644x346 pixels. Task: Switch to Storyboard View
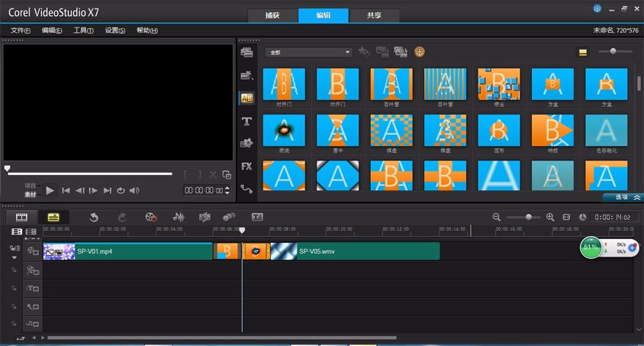tap(21, 217)
